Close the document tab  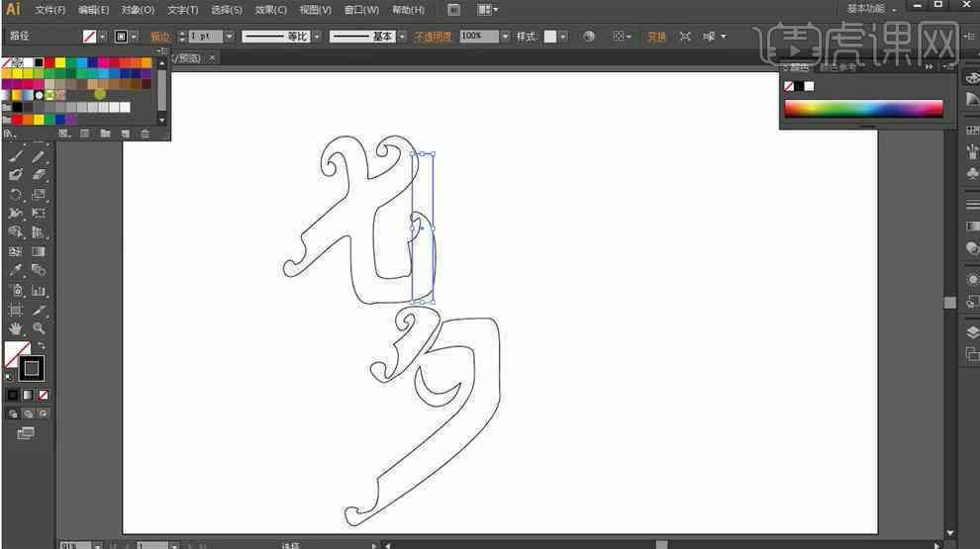pos(212,57)
